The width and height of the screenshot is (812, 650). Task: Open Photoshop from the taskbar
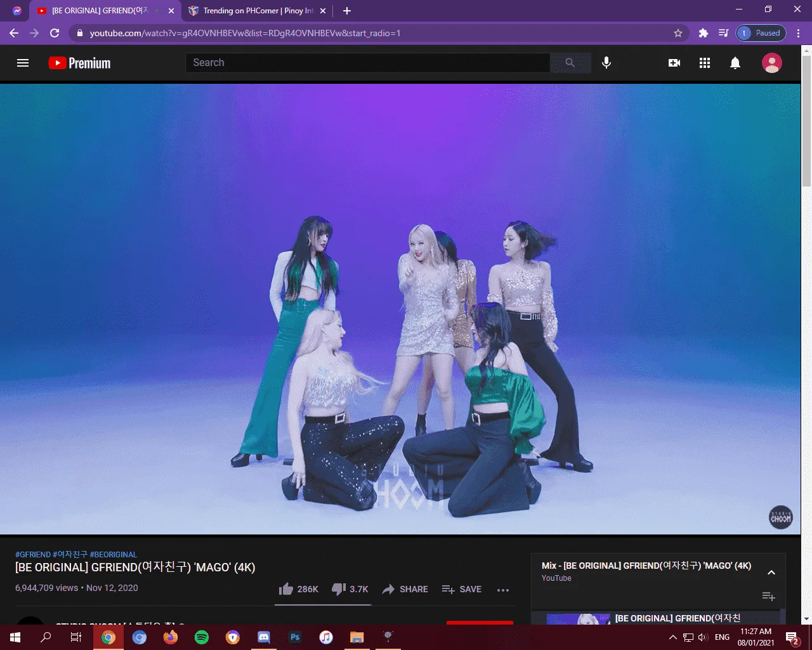point(295,637)
